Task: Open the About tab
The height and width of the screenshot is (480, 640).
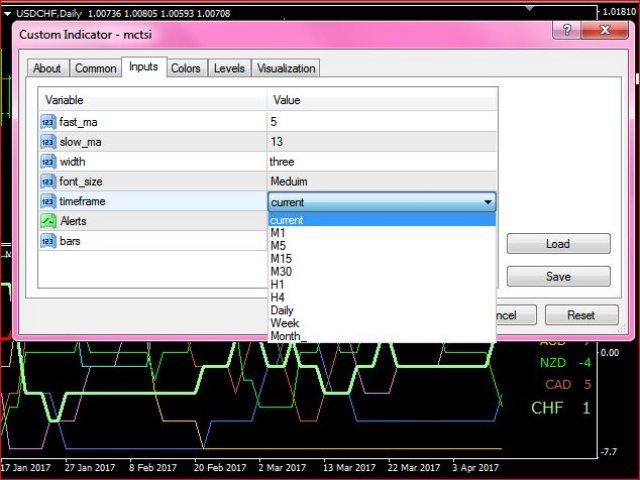Action: (47, 68)
